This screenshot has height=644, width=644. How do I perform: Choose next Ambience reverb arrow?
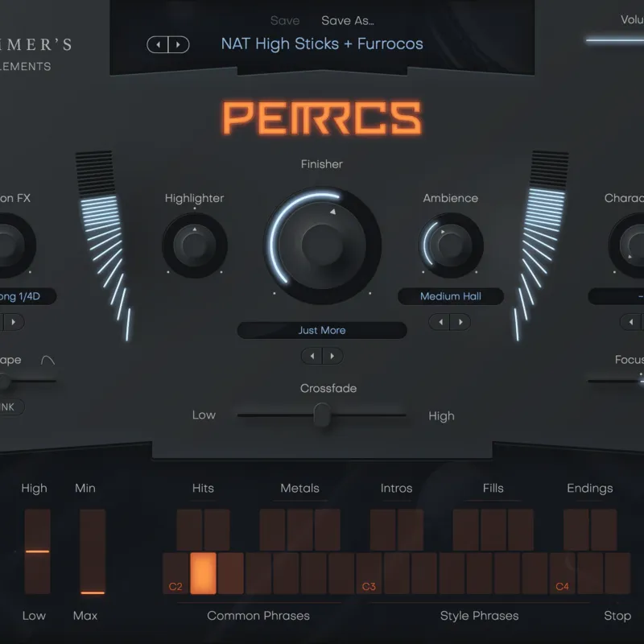point(460,322)
